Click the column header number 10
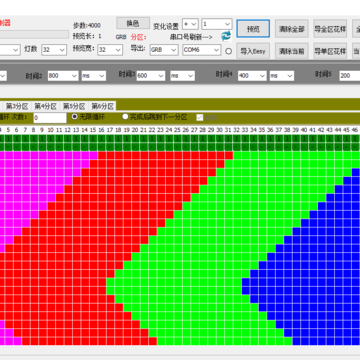The width and height of the screenshot is (360, 360). pyautogui.click(x=50, y=130)
